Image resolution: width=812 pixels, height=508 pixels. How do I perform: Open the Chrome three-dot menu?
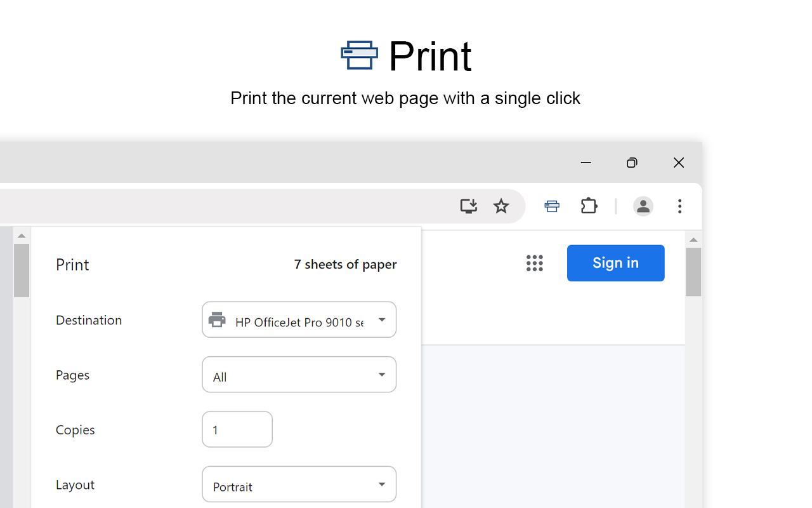tap(679, 206)
